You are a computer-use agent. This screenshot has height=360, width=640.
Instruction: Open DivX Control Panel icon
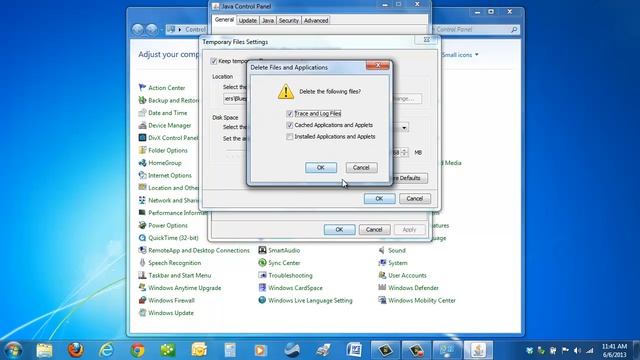pyautogui.click(x=142, y=138)
